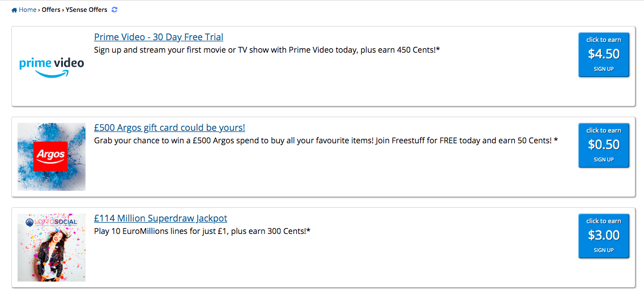Image resolution: width=644 pixels, height=294 pixels.
Task: Click the Argos Freestuff offer description text
Action: 326,141
